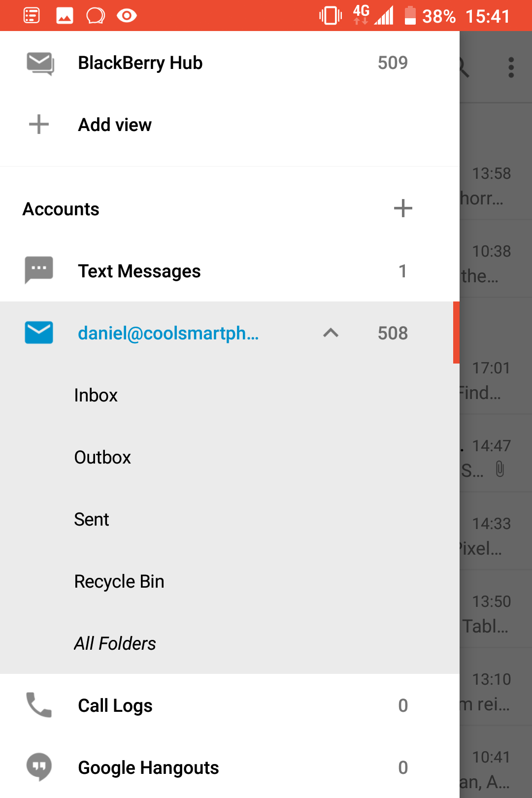Tap the list notification icon in status bar
This screenshot has height=798, width=532.
pyautogui.click(x=32, y=16)
